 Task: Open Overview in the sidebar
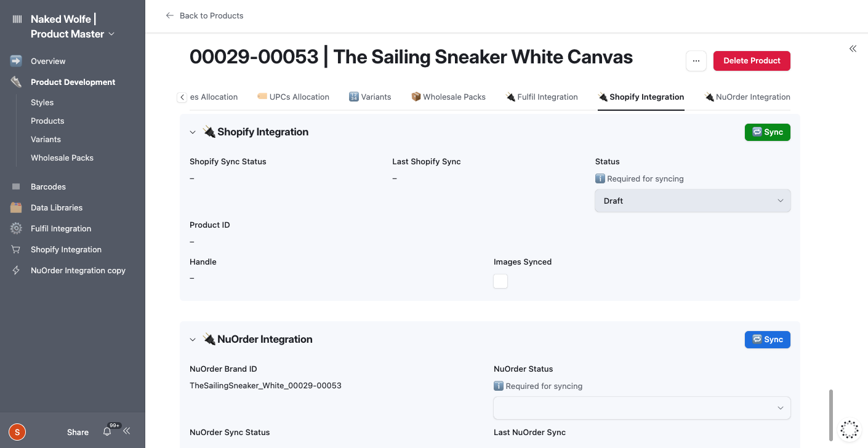tap(48, 61)
